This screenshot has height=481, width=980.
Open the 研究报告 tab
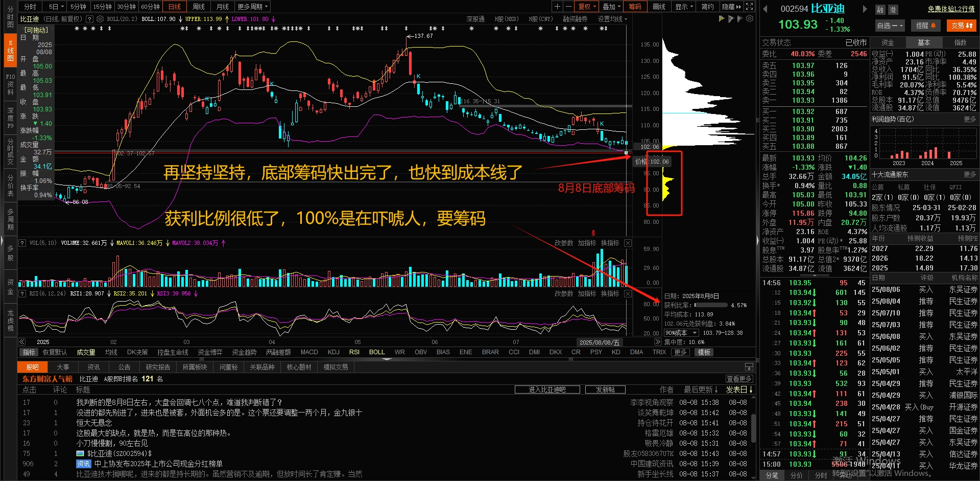tap(158, 367)
